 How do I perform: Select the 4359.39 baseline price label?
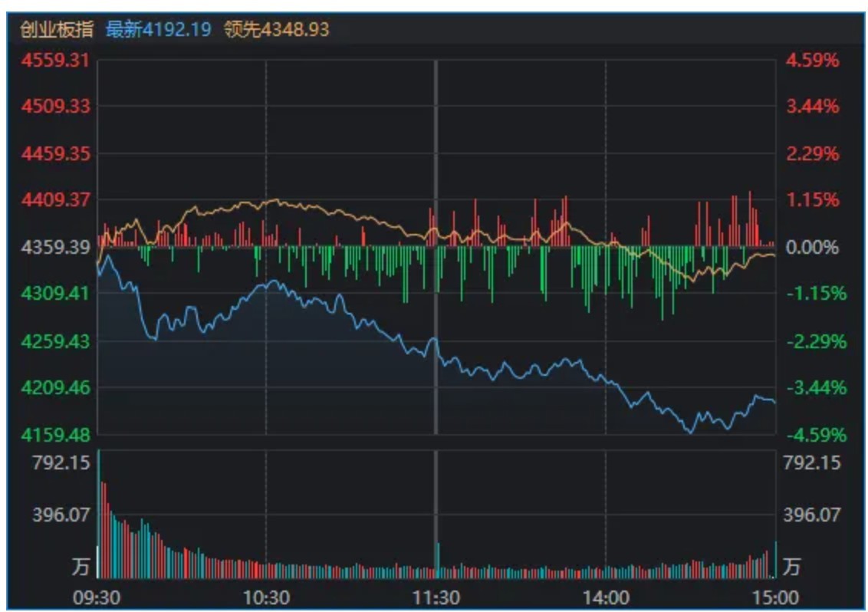tap(55, 247)
